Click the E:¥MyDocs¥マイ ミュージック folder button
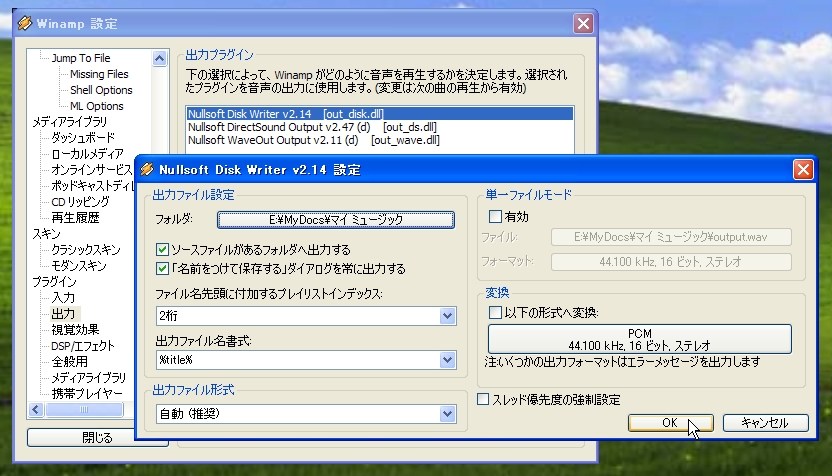 [x=336, y=220]
